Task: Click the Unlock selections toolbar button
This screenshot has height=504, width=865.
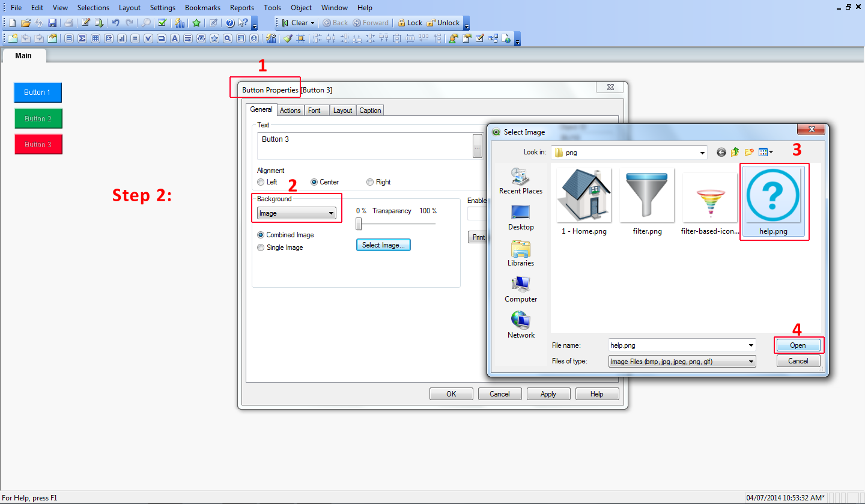Action: click(x=443, y=23)
